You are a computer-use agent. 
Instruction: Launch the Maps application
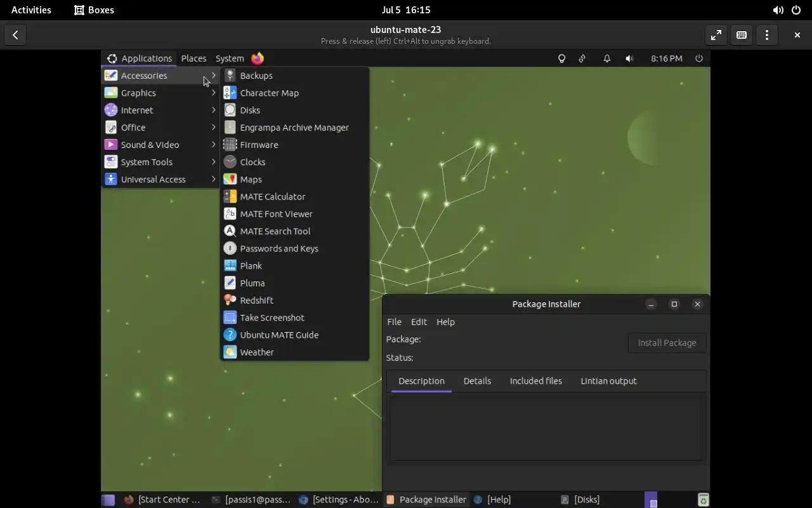294,179
